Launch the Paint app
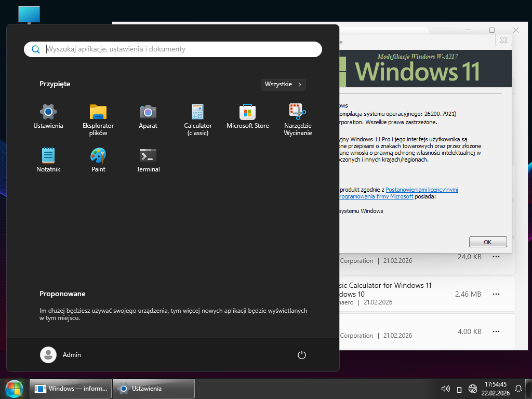The image size is (532, 399). (x=98, y=159)
